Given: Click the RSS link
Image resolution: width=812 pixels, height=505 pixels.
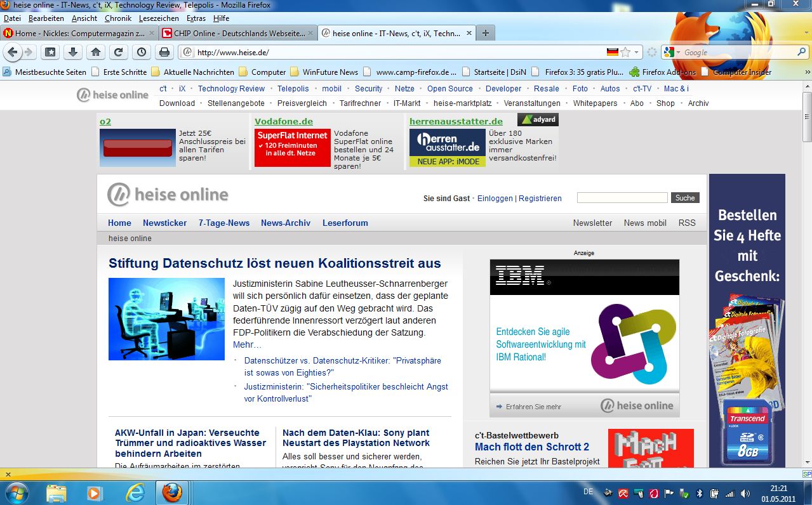Looking at the screenshot, I should [x=687, y=223].
